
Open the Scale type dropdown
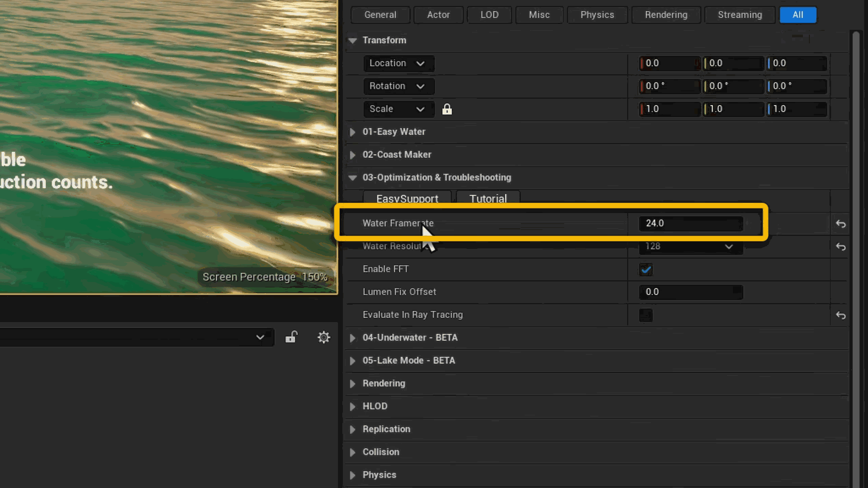(398, 109)
